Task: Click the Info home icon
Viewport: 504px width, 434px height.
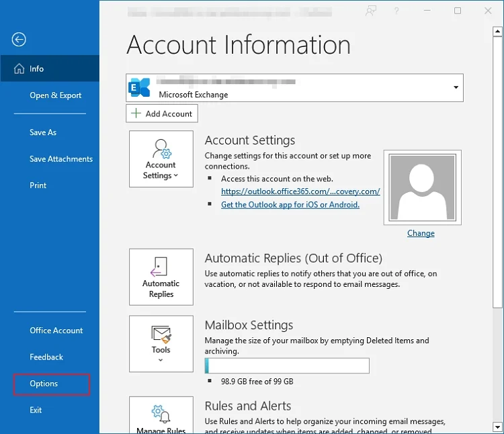Action: tap(19, 69)
